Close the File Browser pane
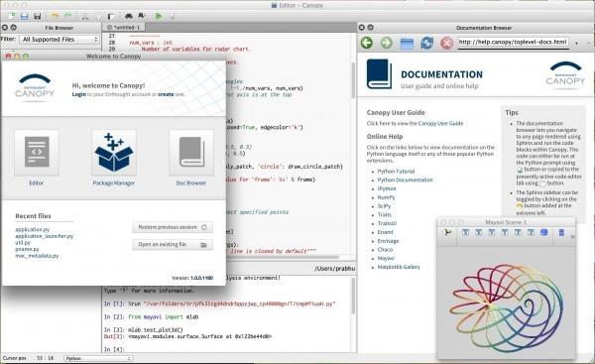Screen dimensions: 595x364 point(5,28)
